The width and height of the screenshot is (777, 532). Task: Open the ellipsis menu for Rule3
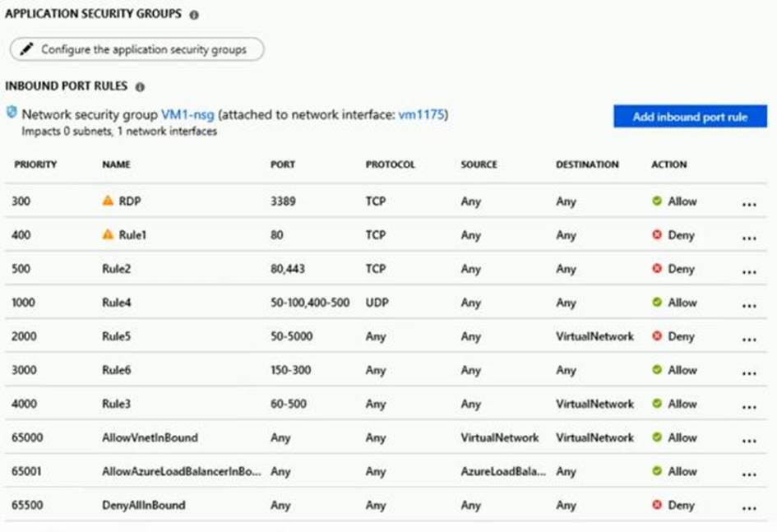tap(748, 405)
